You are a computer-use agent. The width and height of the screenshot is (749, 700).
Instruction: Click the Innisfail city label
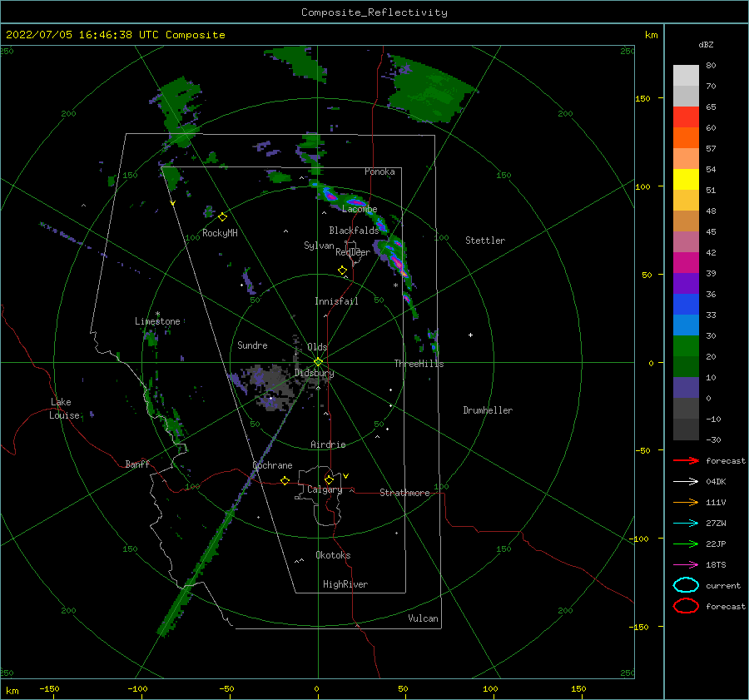336,301
